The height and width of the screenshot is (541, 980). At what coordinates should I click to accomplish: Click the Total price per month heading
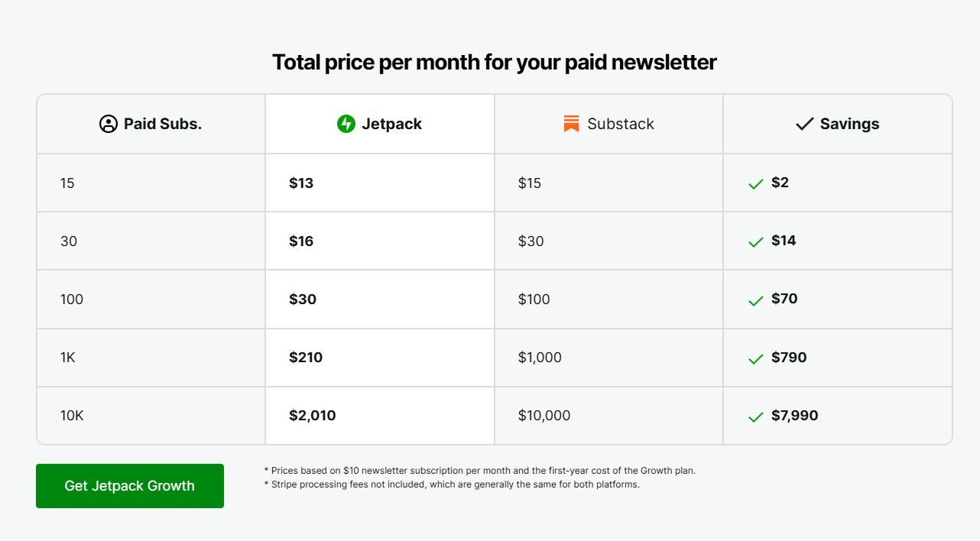(x=494, y=62)
